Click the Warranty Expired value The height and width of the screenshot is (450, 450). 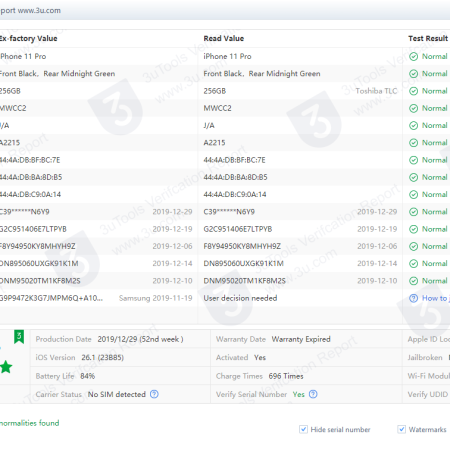click(x=301, y=339)
